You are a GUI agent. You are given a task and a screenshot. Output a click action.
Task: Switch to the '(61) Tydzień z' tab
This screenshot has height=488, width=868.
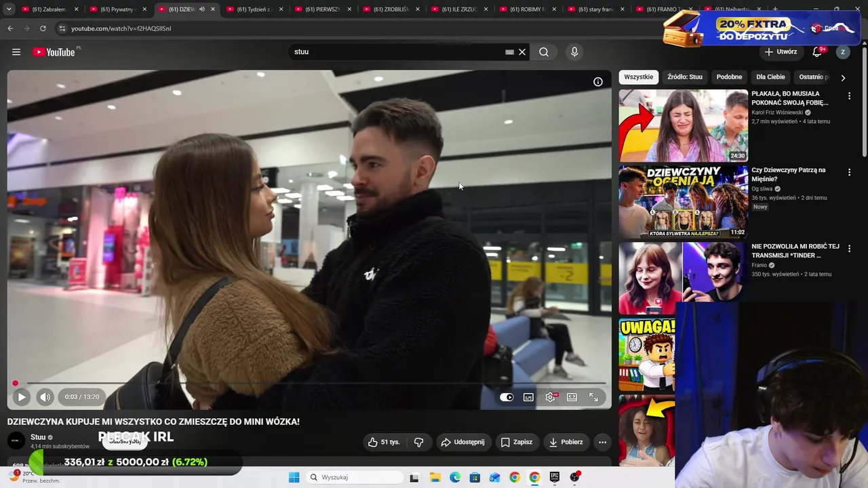click(x=254, y=9)
